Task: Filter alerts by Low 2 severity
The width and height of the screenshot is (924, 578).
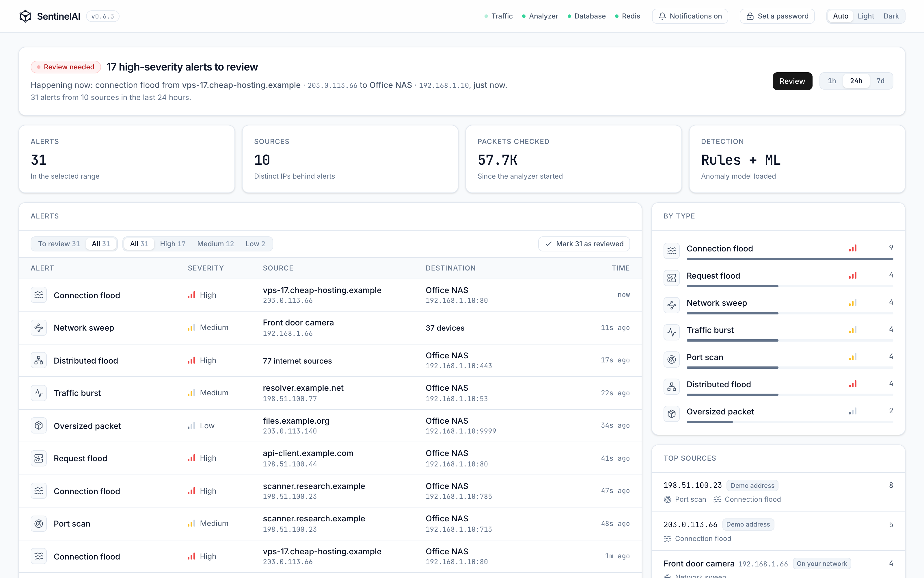Action: (256, 244)
